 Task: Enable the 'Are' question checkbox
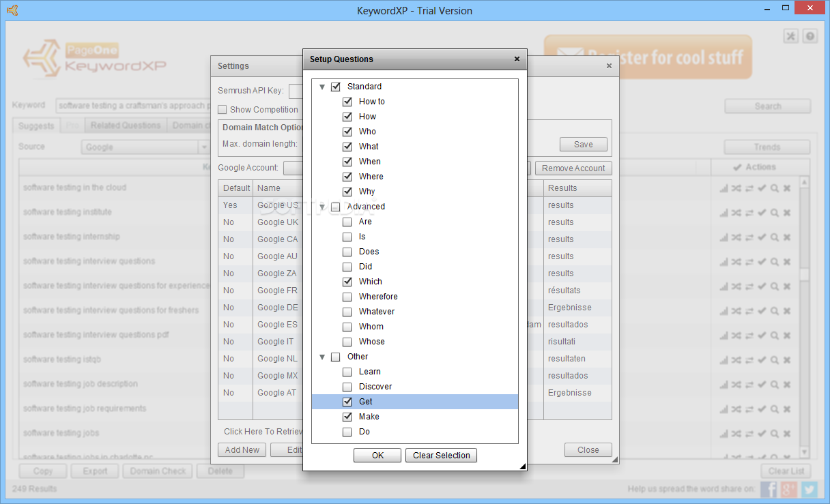tap(347, 222)
